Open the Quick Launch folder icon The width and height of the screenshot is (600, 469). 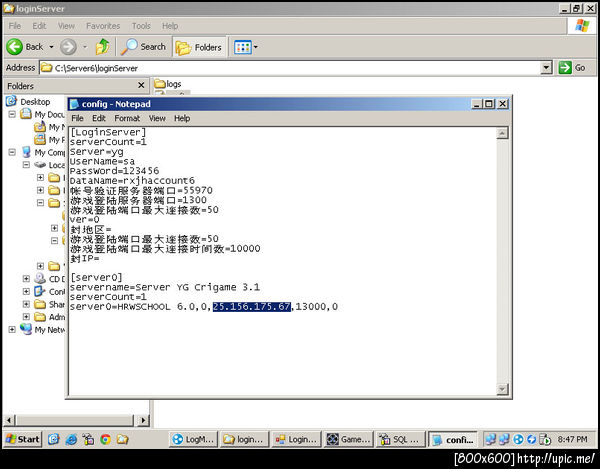[x=122, y=440]
